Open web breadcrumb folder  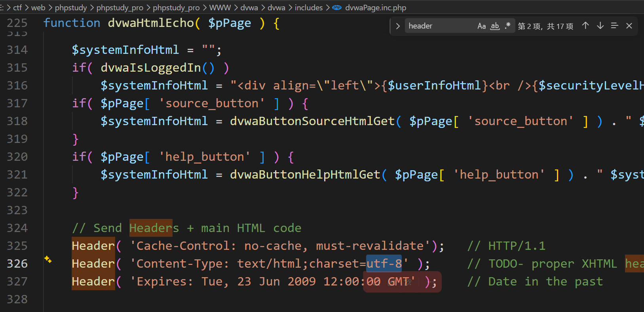(38, 8)
